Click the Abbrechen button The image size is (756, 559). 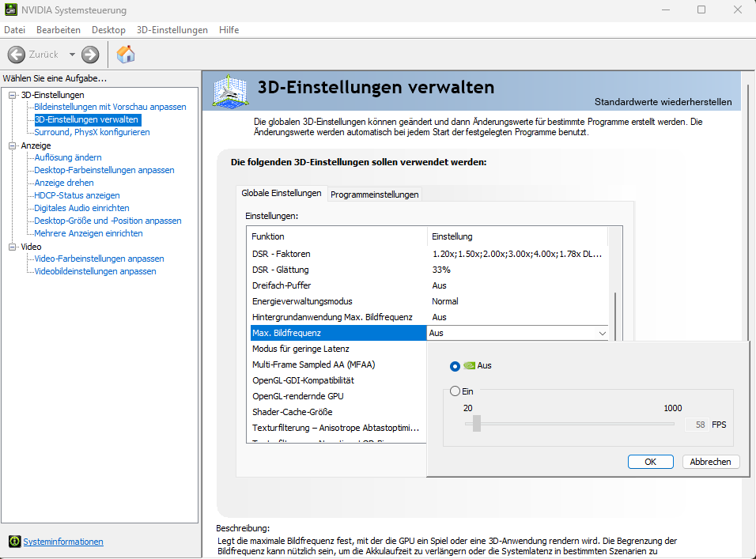pos(711,462)
